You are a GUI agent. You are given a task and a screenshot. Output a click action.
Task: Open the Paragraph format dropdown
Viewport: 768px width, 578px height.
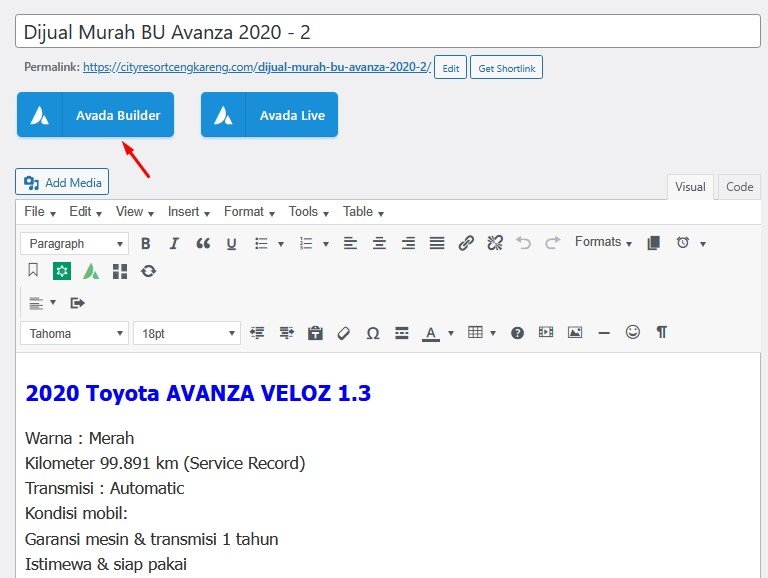pos(75,243)
